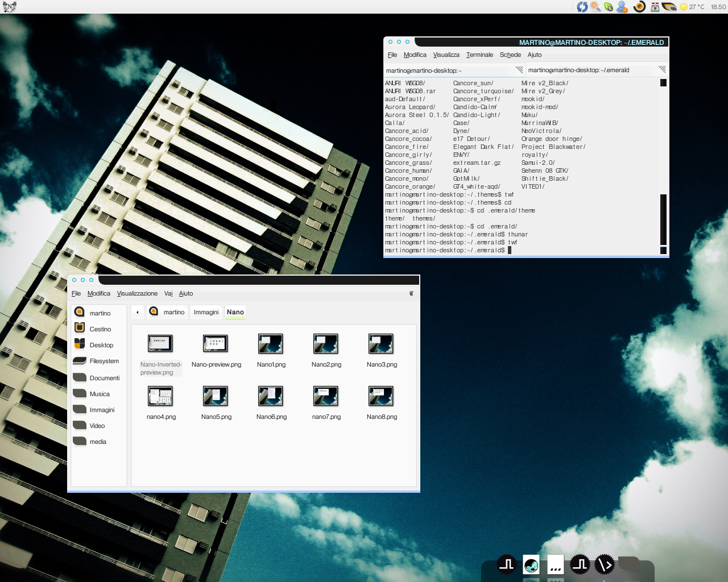Open the media sidebar folder

[99, 441]
